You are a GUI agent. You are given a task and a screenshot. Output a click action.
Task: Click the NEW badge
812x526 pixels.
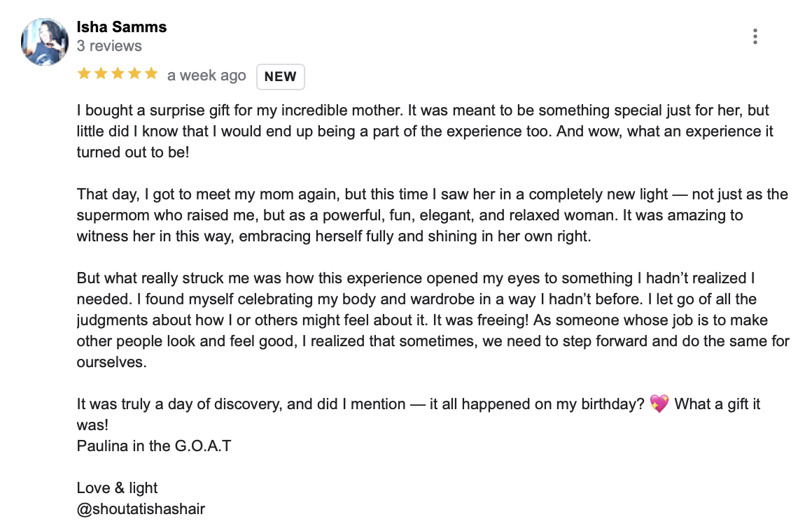click(x=281, y=77)
